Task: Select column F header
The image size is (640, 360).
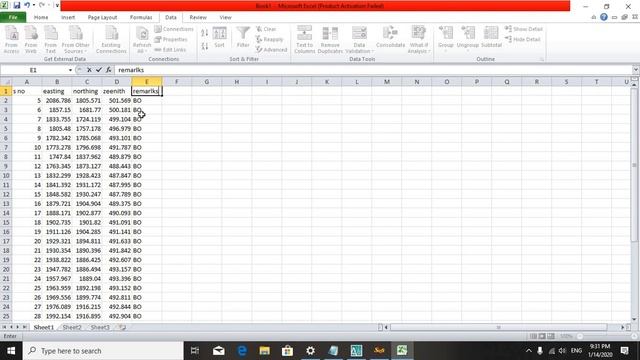Action: click(x=177, y=82)
